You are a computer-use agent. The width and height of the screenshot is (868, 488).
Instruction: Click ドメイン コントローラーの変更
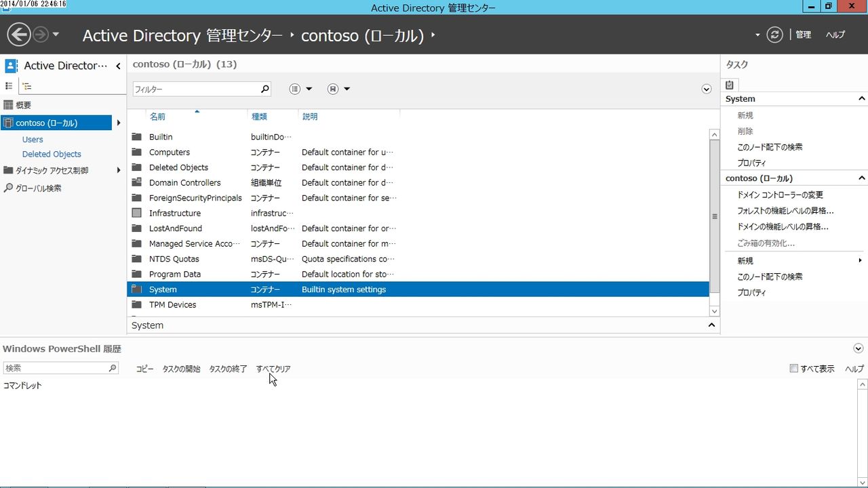(x=780, y=195)
